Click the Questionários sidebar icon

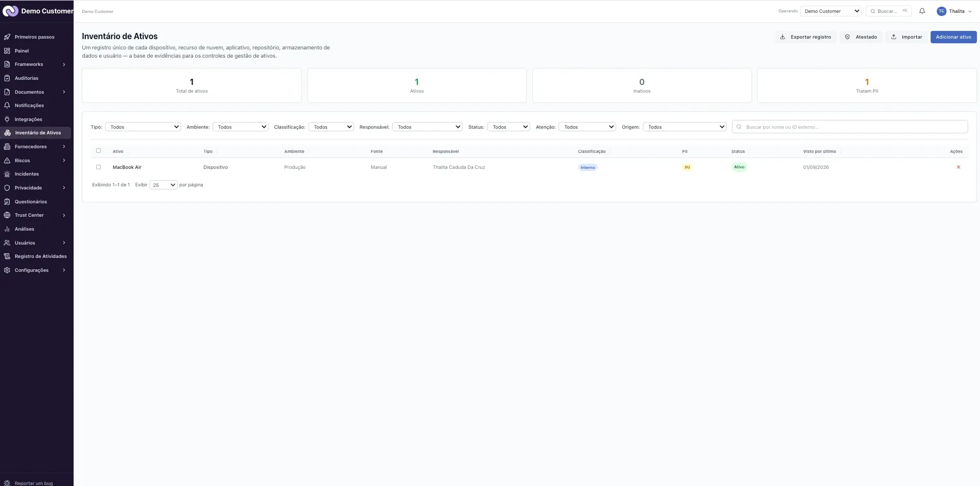click(7, 202)
